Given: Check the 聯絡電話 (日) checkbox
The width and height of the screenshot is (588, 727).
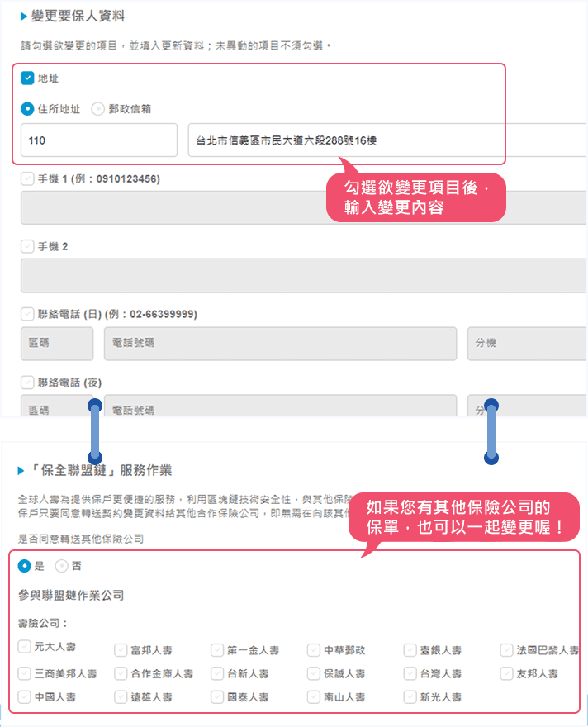Looking at the screenshot, I should [27, 314].
